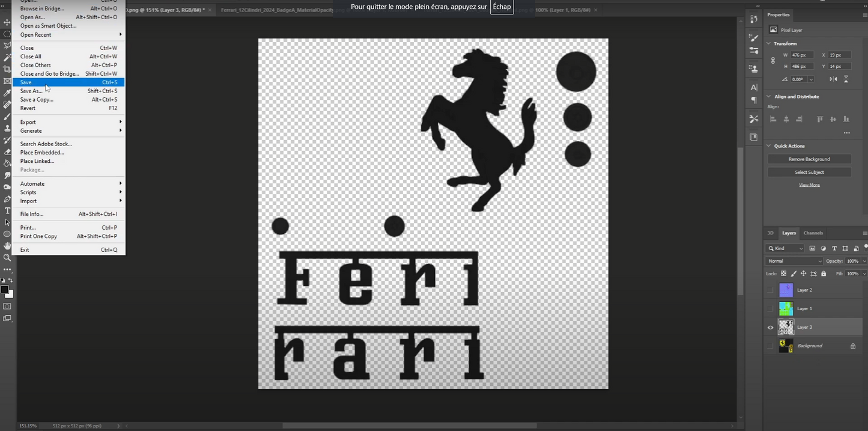Click the foreground color swatch

click(4, 290)
